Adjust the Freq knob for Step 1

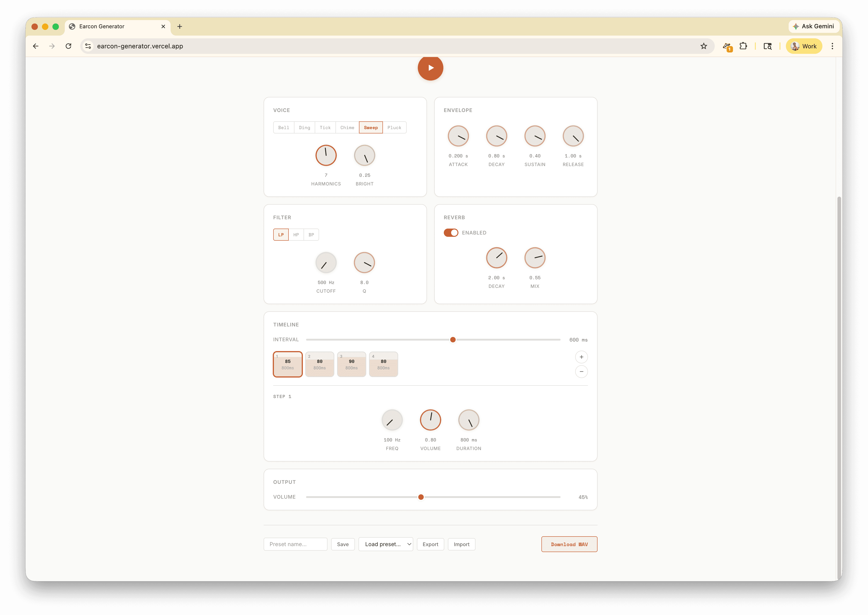[x=392, y=420]
